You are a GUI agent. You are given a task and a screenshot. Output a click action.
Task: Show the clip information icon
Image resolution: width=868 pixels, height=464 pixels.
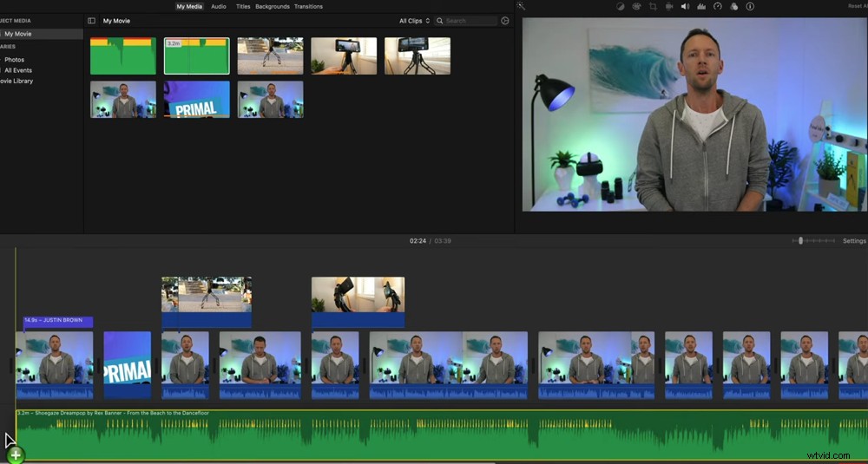[750, 7]
